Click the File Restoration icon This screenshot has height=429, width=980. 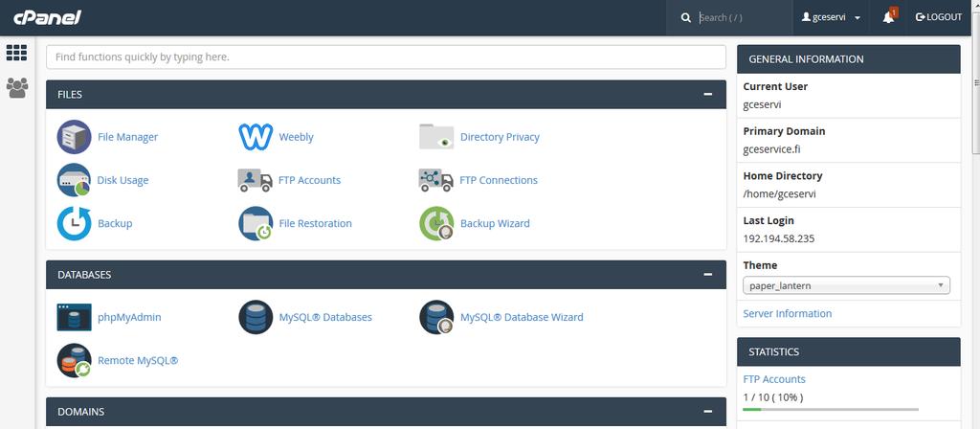click(x=255, y=223)
